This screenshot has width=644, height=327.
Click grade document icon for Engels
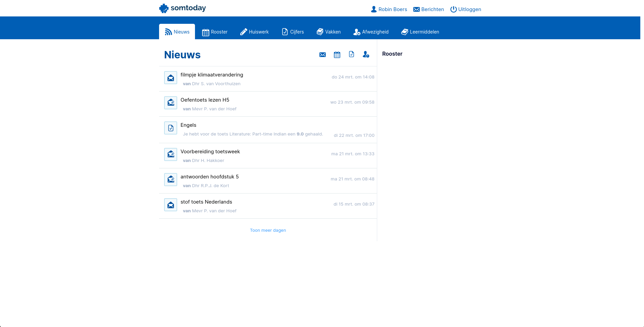point(170,128)
